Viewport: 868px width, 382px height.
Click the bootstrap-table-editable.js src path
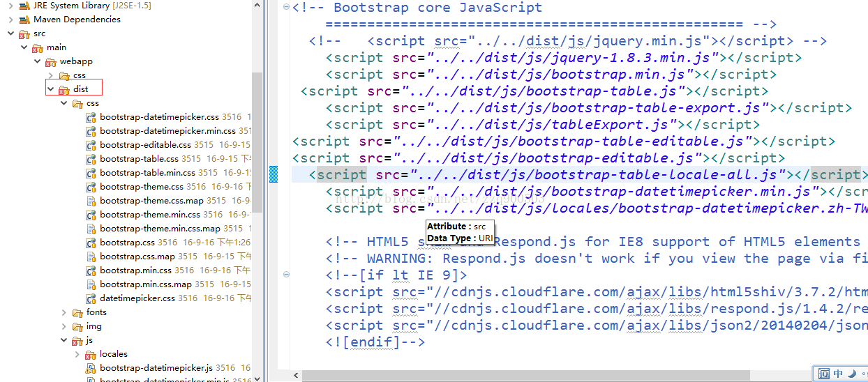pyautogui.click(x=572, y=141)
